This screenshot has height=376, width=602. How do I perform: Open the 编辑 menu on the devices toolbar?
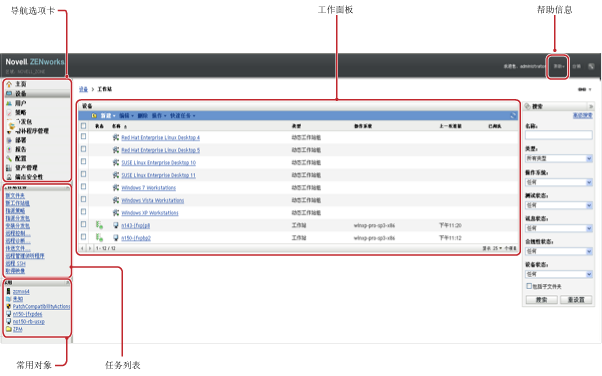(126, 116)
